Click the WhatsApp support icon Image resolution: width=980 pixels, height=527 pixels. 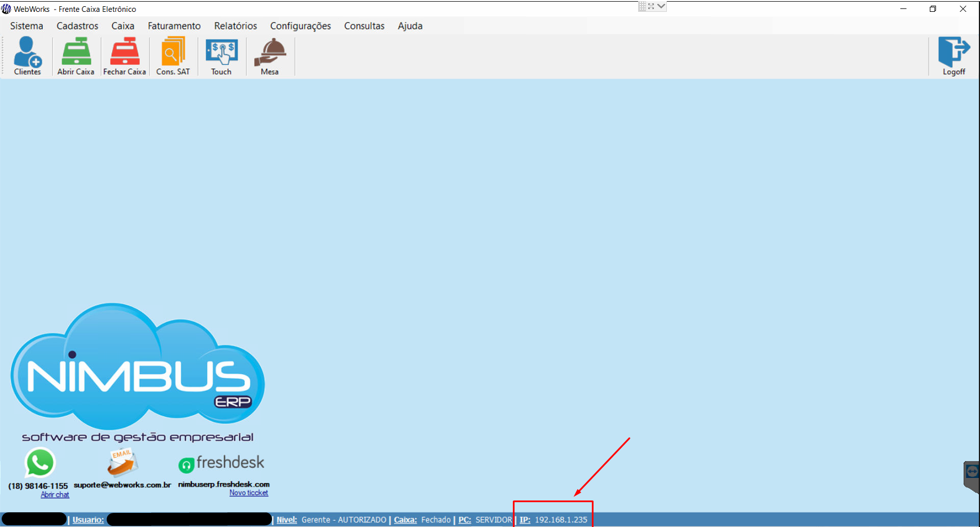coord(39,463)
